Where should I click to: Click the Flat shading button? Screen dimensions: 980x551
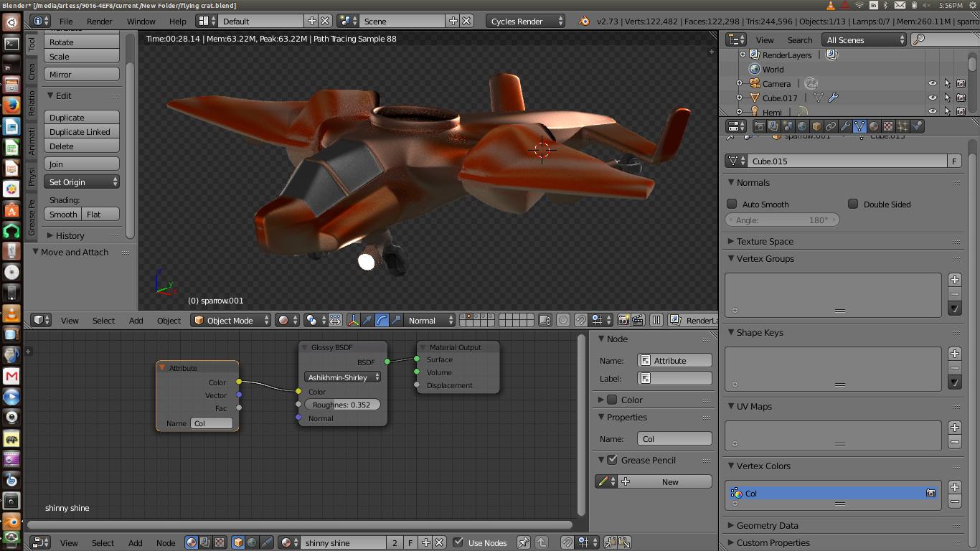coord(100,215)
